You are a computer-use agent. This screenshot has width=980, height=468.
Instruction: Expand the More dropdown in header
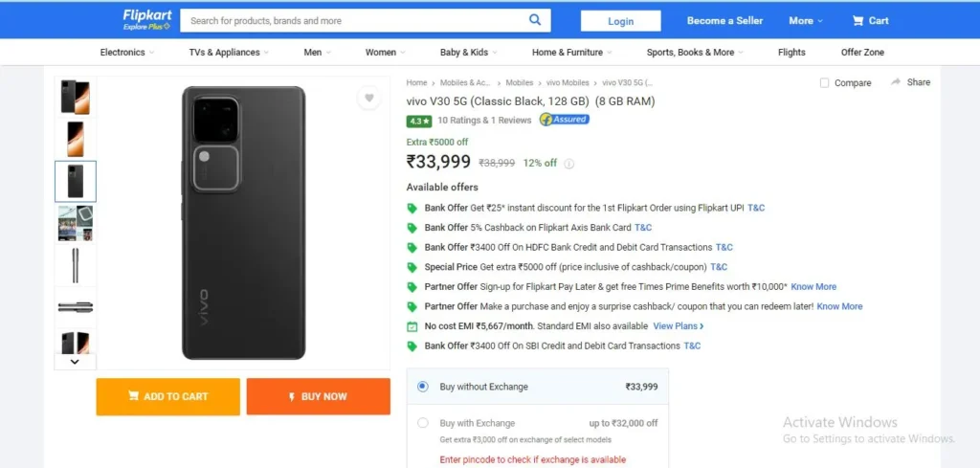pyautogui.click(x=806, y=21)
